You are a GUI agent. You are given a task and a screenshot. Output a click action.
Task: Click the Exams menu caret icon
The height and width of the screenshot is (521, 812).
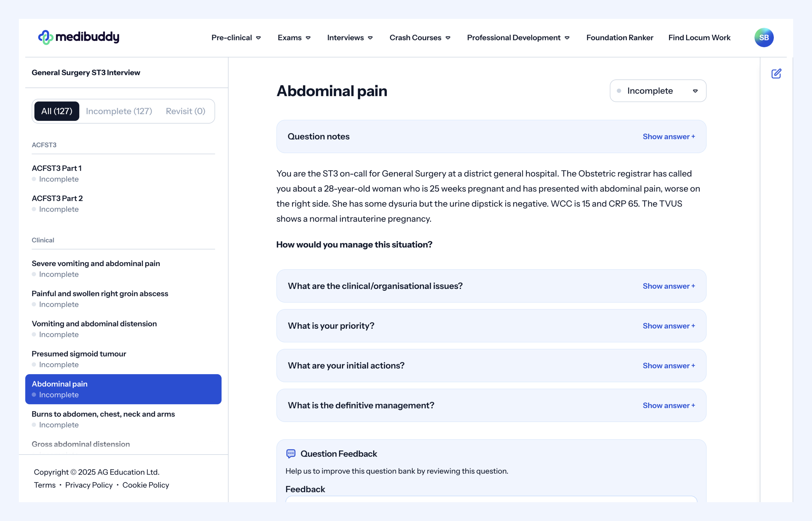tap(308, 38)
